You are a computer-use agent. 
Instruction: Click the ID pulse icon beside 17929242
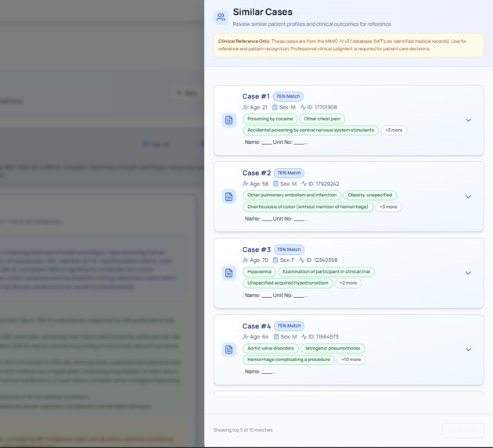click(x=304, y=184)
